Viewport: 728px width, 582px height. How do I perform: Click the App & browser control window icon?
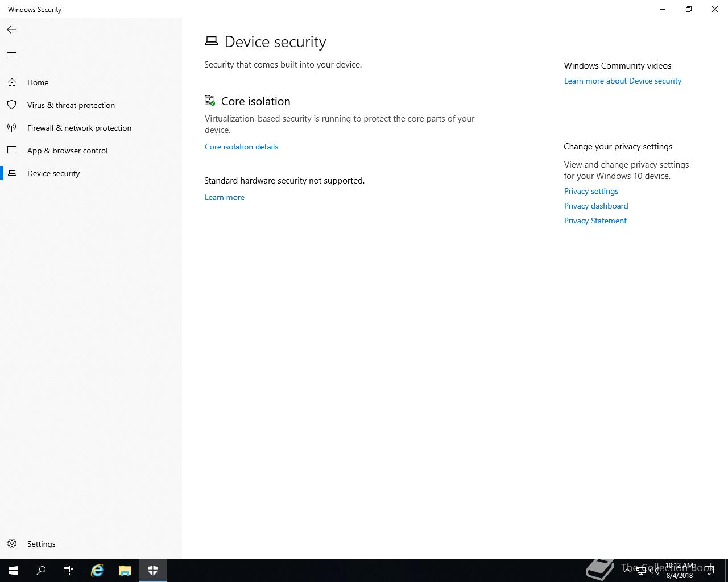pyautogui.click(x=12, y=151)
